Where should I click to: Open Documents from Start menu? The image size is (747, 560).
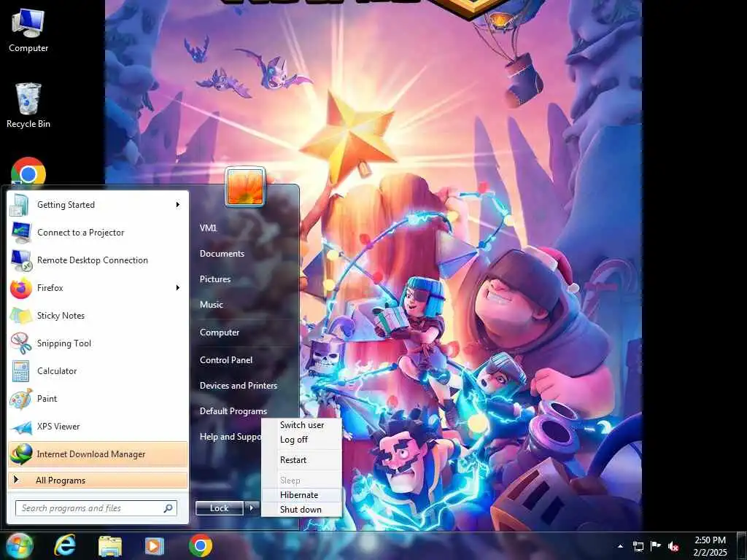[x=222, y=254]
